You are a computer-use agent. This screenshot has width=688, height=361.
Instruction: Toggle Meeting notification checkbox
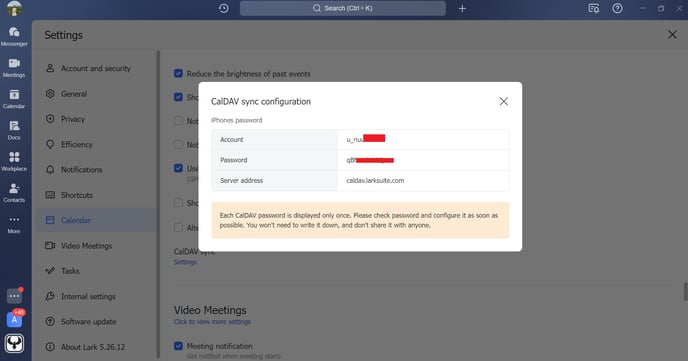[x=178, y=346]
